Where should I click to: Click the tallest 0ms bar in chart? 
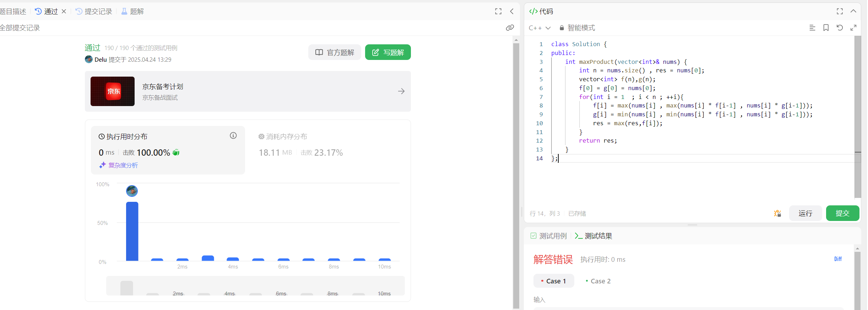[132, 231]
